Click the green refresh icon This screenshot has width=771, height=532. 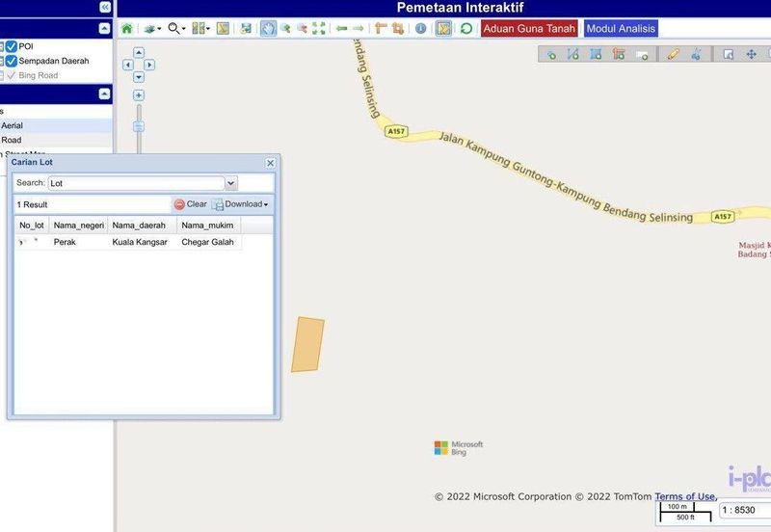[x=466, y=29]
